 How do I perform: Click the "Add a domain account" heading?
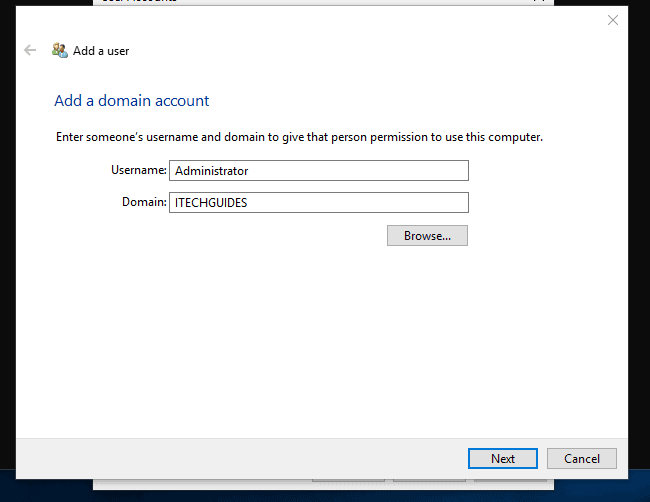click(x=131, y=101)
